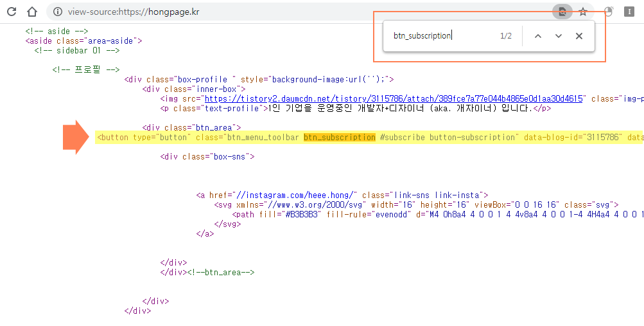Reload the page with the refresh icon
The height and width of the screenshot is (326, 644).
pyautogui.click(x=12, y=12)
